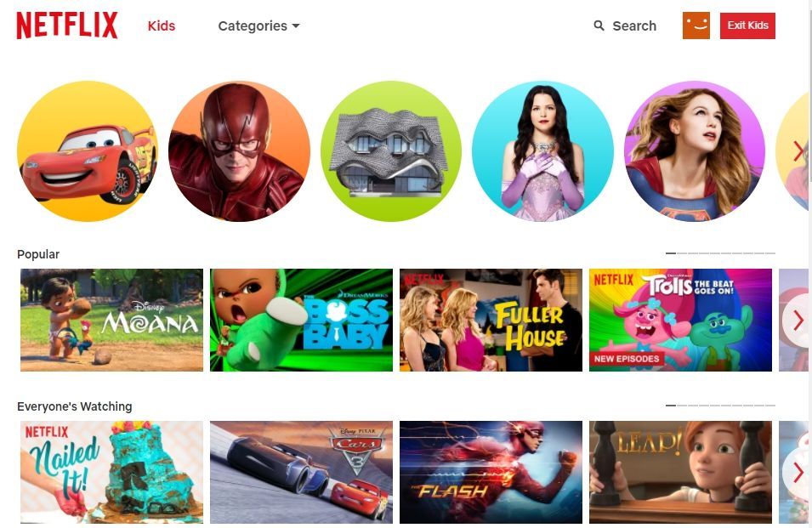Show next titles in Everyone's Watching row

coord(798,472)
